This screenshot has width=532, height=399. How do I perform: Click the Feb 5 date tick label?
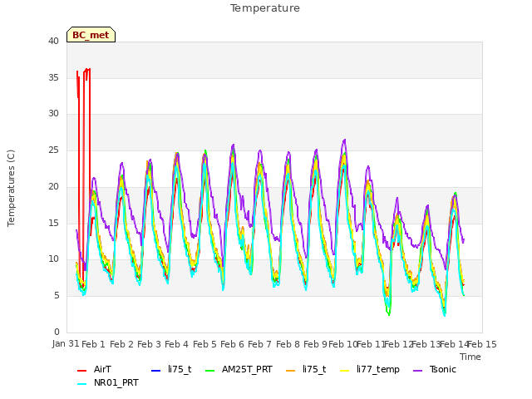(x=205, y=344)
